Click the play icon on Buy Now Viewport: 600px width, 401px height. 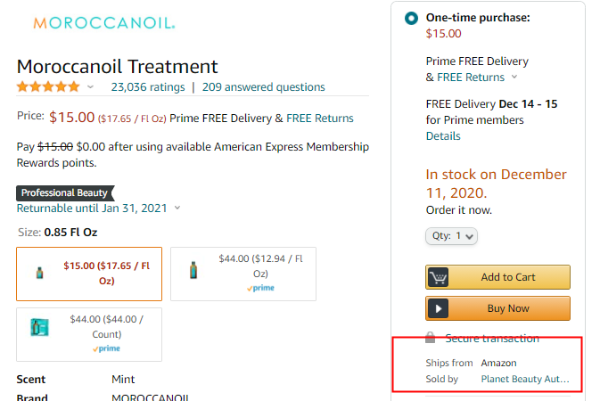click(438, 308)
